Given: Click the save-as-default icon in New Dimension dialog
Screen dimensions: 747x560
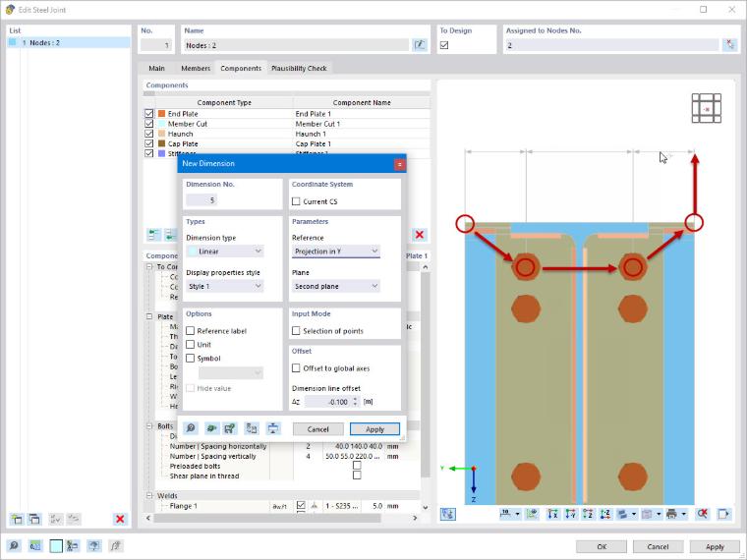Looking at the screenshot, I should (230, 428).
